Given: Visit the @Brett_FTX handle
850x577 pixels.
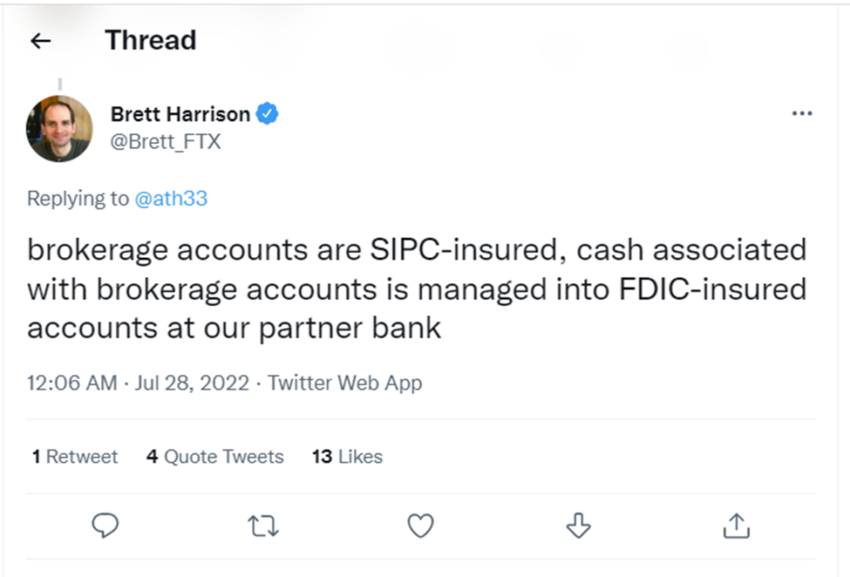Looking at the screenshot, I should [165, 142].
